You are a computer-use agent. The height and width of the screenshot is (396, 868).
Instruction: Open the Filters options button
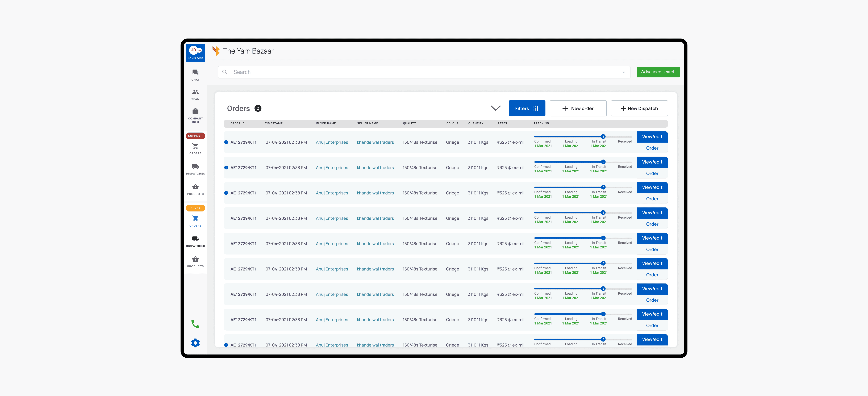(x=527, y=108)
